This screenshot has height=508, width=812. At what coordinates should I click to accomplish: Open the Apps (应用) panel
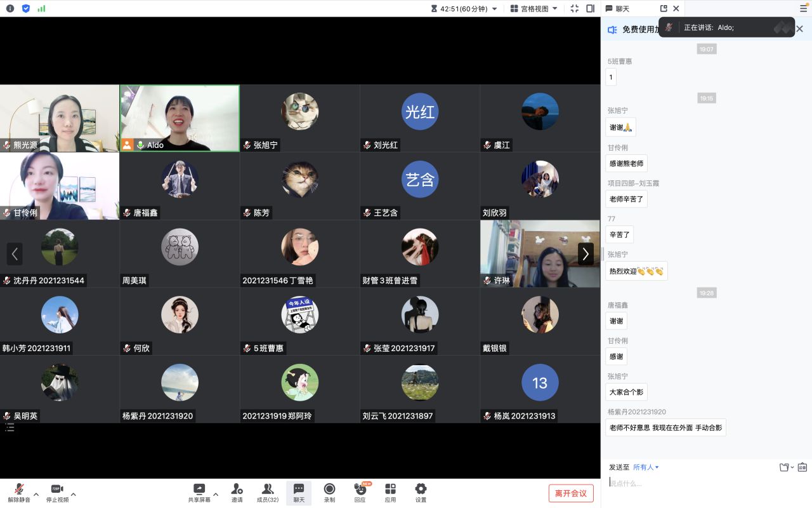[390, 492]
